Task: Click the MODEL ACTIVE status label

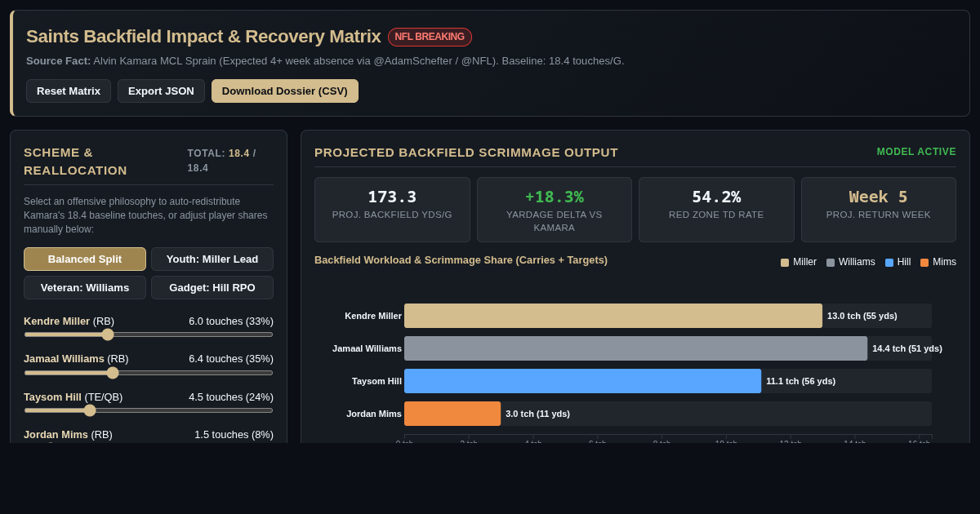Action: 916,152
